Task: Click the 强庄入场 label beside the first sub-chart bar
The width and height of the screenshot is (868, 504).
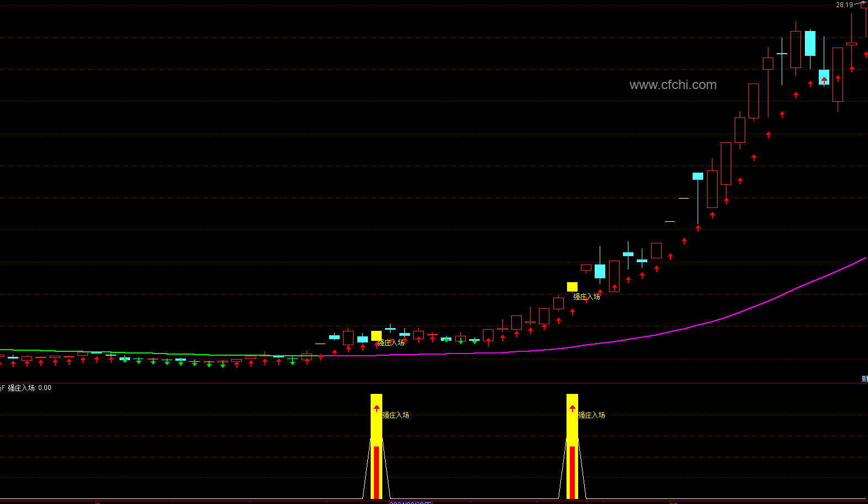Action: click(x=396, y=415)
